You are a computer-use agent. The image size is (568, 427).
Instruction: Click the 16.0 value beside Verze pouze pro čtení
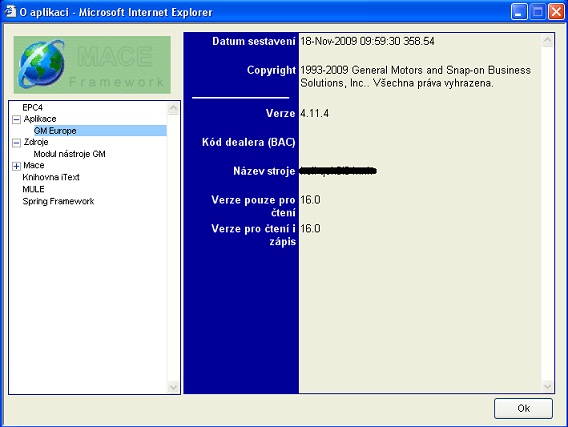[310, 200]
